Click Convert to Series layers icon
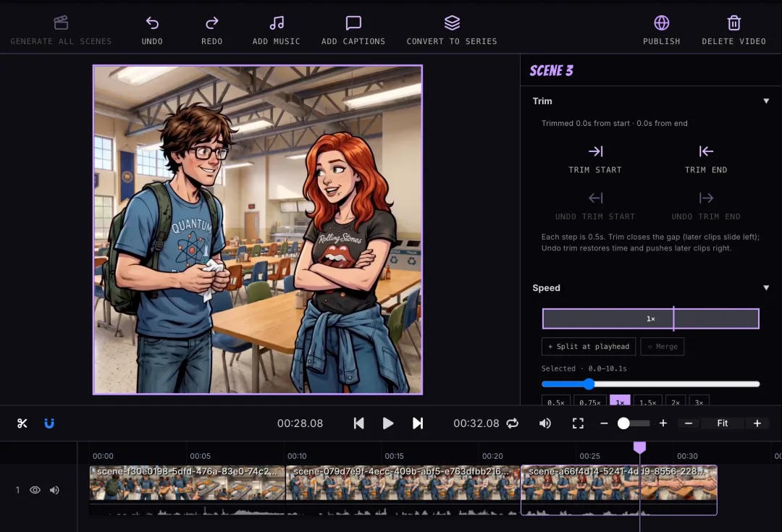The height and width of the screenshot is (532, 782). pos(452,23)
